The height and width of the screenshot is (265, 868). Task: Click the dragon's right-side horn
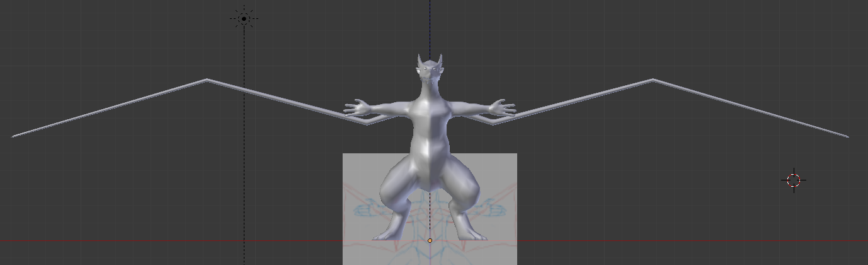coord(441,61)
